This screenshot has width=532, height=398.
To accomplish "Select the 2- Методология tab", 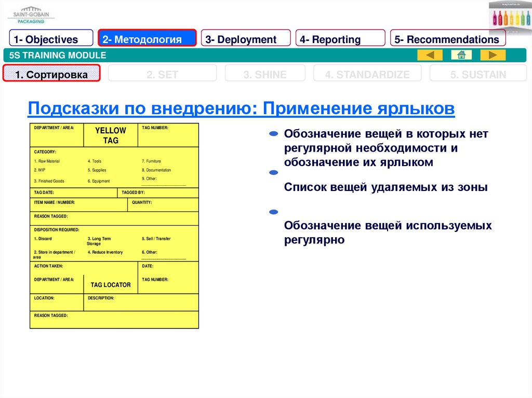I will click(x=147, y=39).
